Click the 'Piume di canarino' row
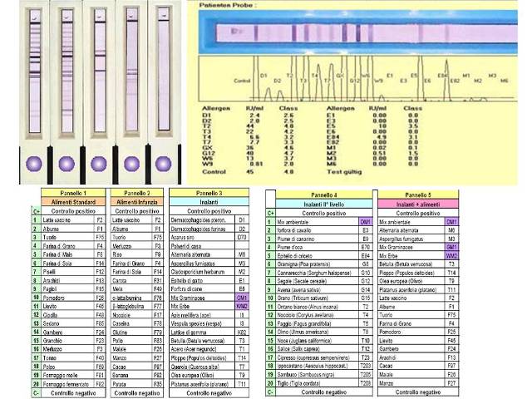532x399 pixels. point(324,239)
